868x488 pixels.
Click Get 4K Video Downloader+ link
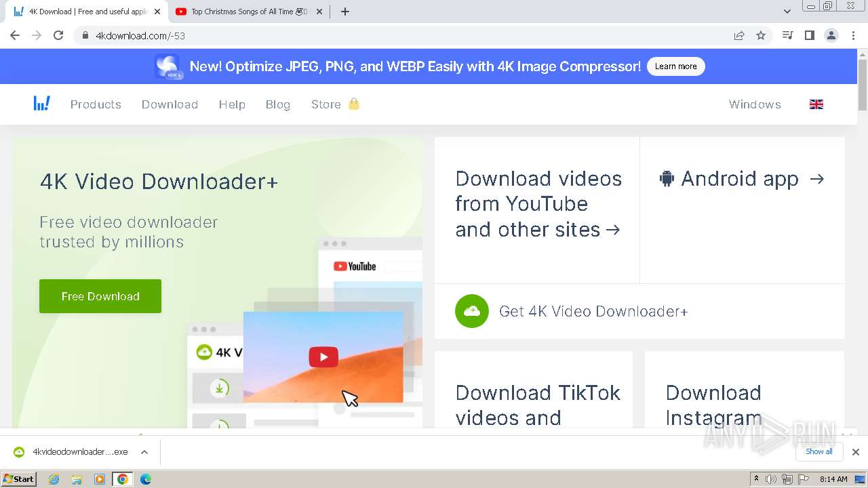(593, 311)
